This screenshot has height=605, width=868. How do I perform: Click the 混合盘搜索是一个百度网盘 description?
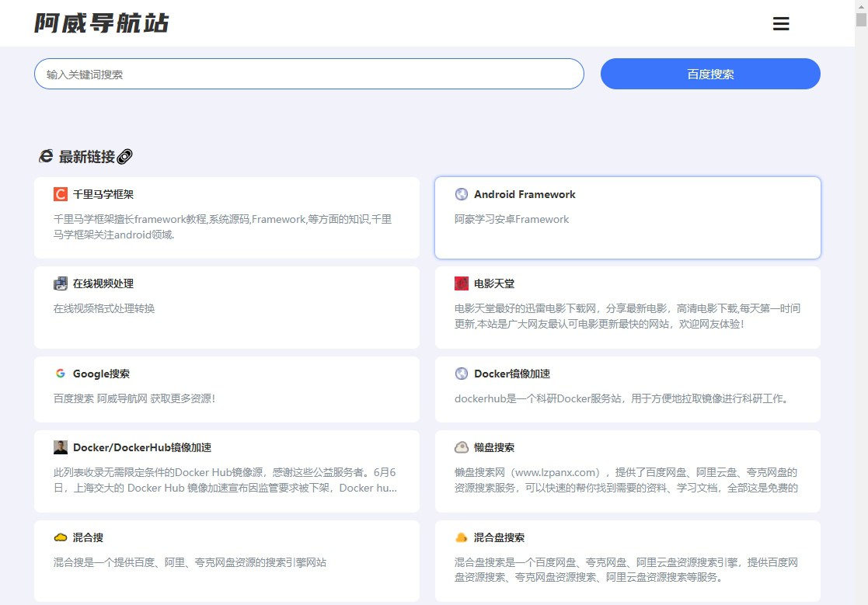(626, 569)
